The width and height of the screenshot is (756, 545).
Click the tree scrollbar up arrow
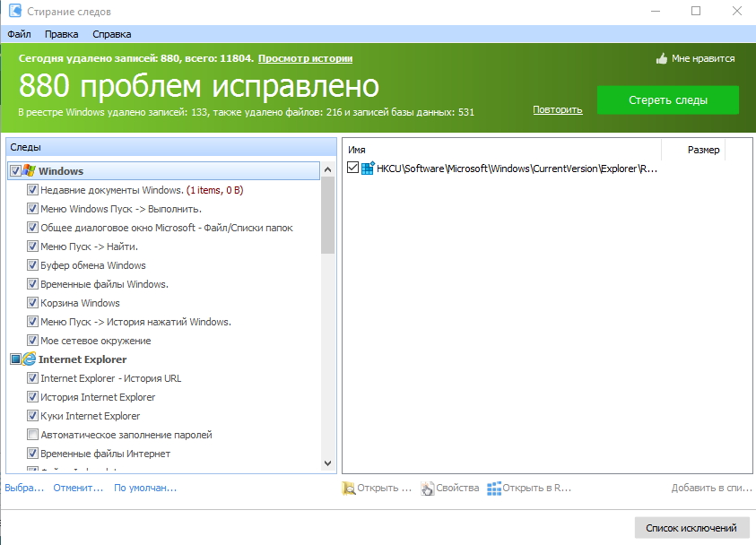point(327,169)
